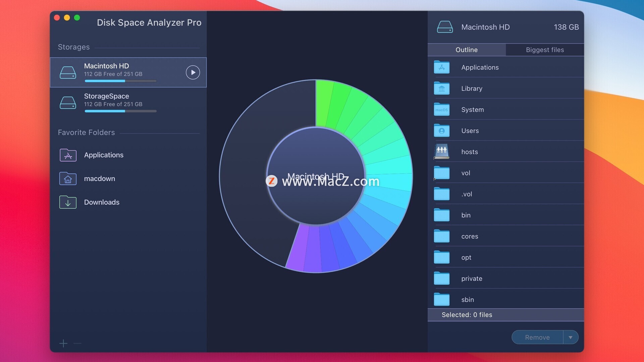Click Macintosh HD usage progress bar
Screen dimensions: 644x362
(x=120, y=81)
